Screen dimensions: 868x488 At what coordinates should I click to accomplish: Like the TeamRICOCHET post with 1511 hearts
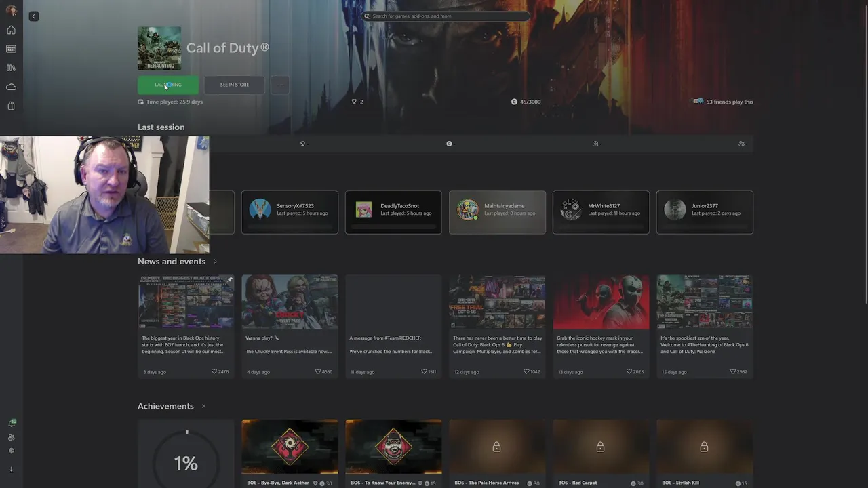tap(424, 371)
